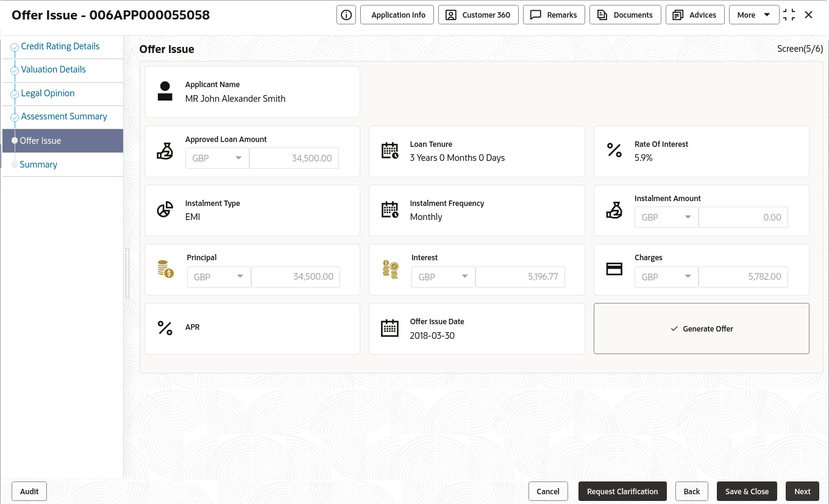Go to Legal Opinion step
This screenshot has height=504, width=829.
tap(48, 93)
